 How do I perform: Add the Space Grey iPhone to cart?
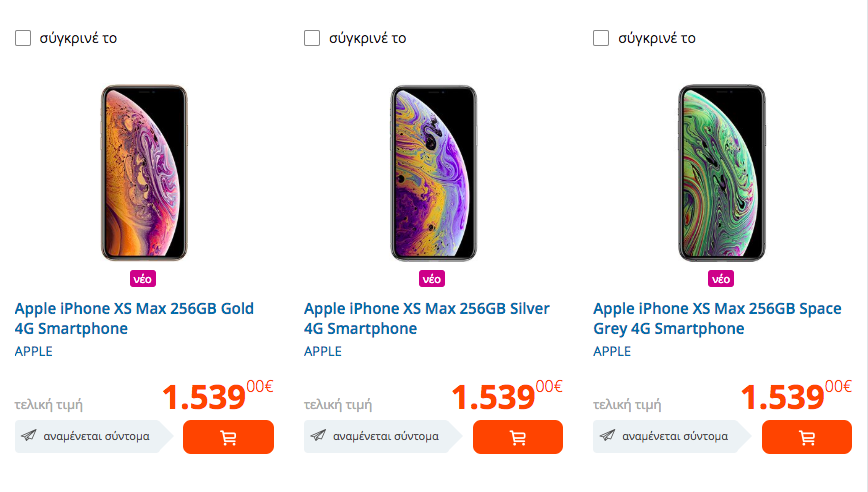[806, 437]
